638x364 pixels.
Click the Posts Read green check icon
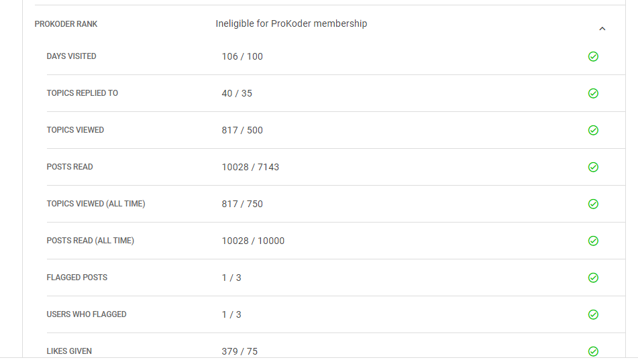point(593,167)
